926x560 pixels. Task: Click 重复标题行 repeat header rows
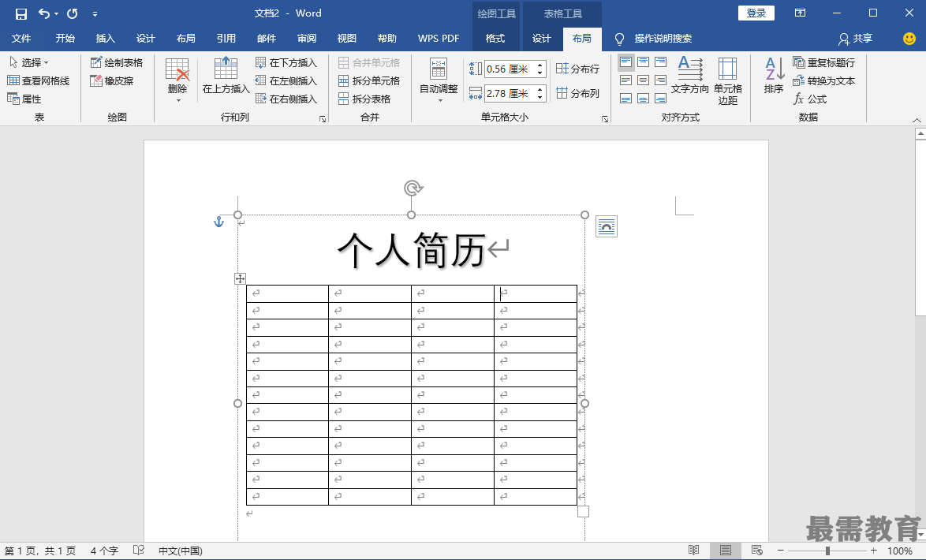coord(823,62)
